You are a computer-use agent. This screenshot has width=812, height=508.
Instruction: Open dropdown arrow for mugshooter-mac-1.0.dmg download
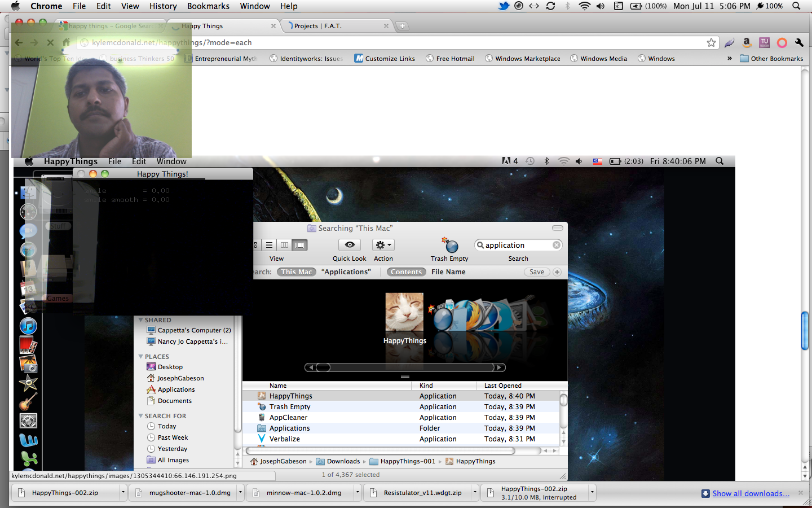click(x=240, y=493)
